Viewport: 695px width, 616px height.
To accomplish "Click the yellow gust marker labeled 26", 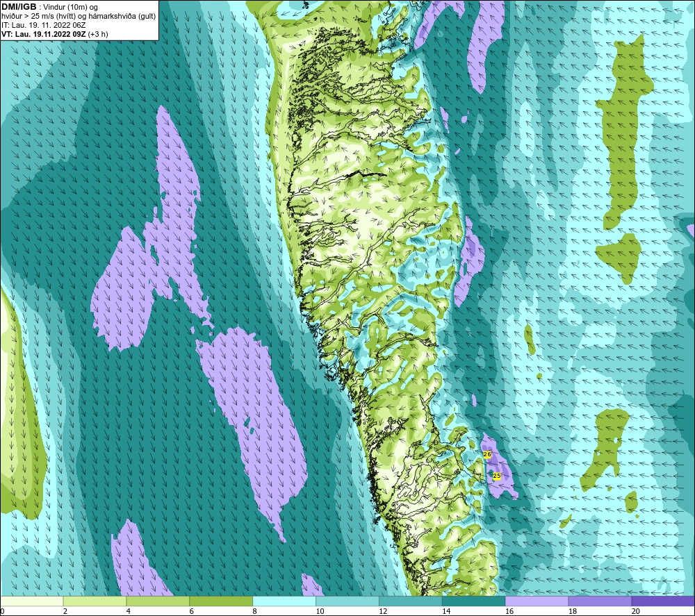I will pos(487,455).
